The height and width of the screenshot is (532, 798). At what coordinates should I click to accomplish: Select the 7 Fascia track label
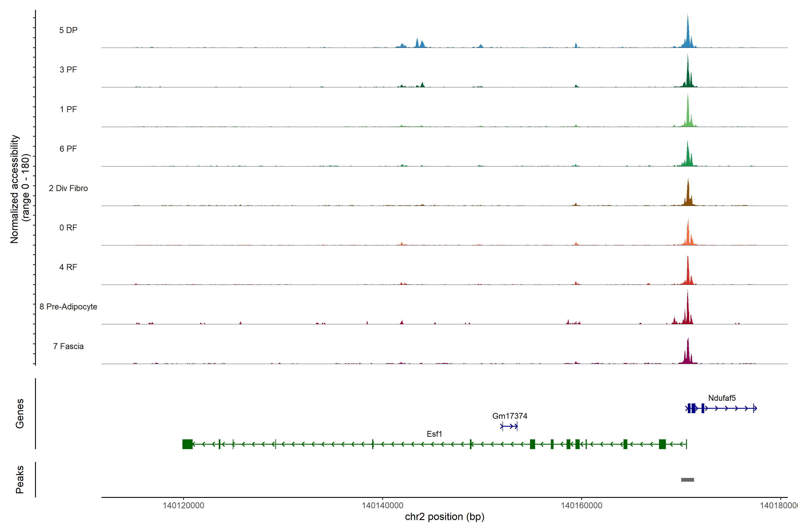click(x=68, y=346)
